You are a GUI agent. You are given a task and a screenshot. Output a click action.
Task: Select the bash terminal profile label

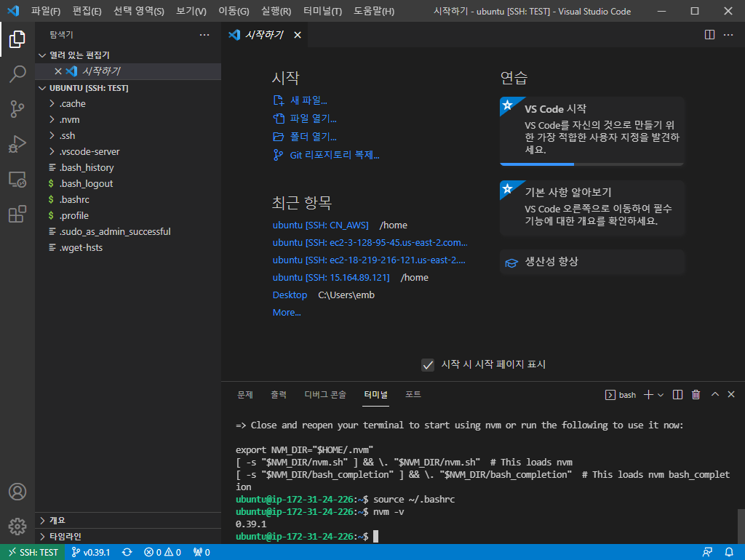point(621,395)
